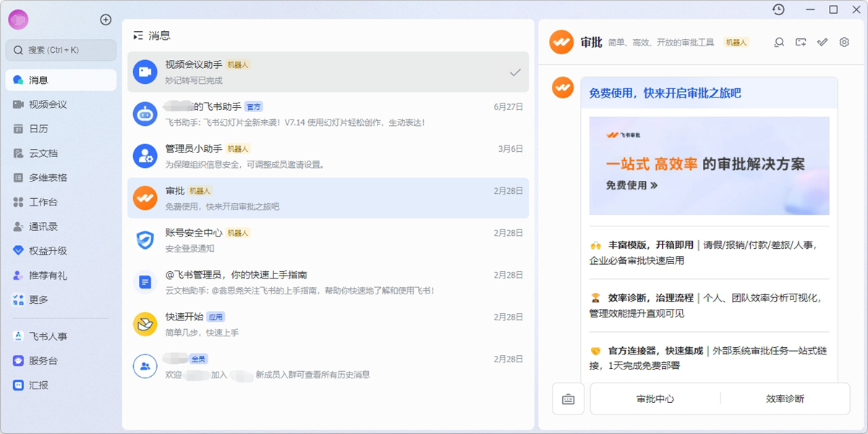Select the 审批 conversation in the message list
Image resolution: width=868 pixels, height=434 pixels.
[x=328, y=198]
